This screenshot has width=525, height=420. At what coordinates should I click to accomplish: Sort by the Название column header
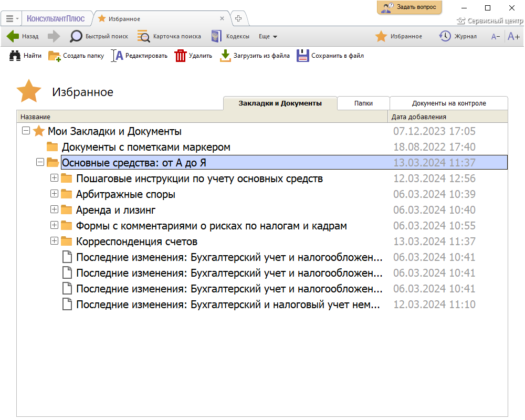(x=202, y=117)
